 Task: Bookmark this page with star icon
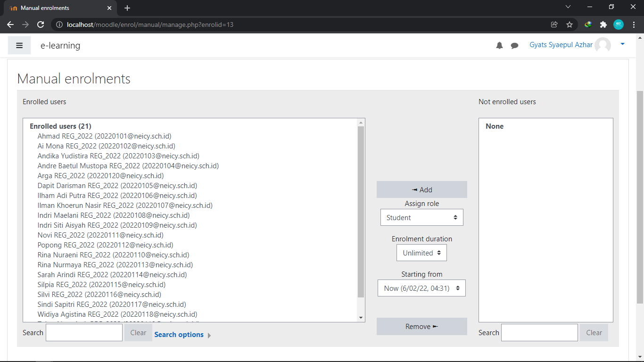pyautogui.click(x=570, y=25)
